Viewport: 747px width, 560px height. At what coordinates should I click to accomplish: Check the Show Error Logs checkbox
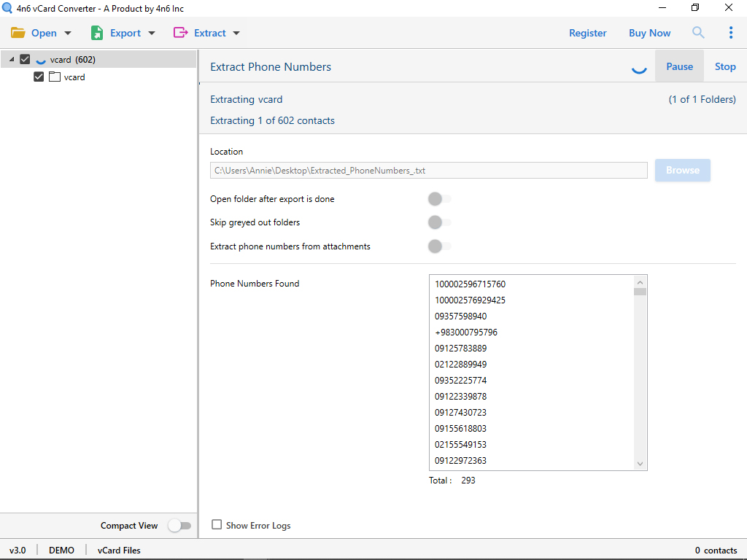[x=217, y=524]
